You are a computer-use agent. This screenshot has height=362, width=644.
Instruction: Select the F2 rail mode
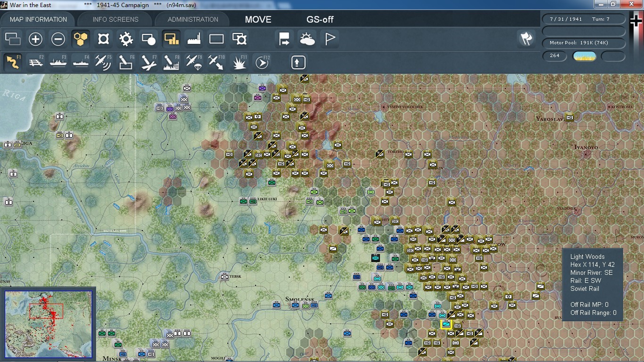click(x=35, y=62)
